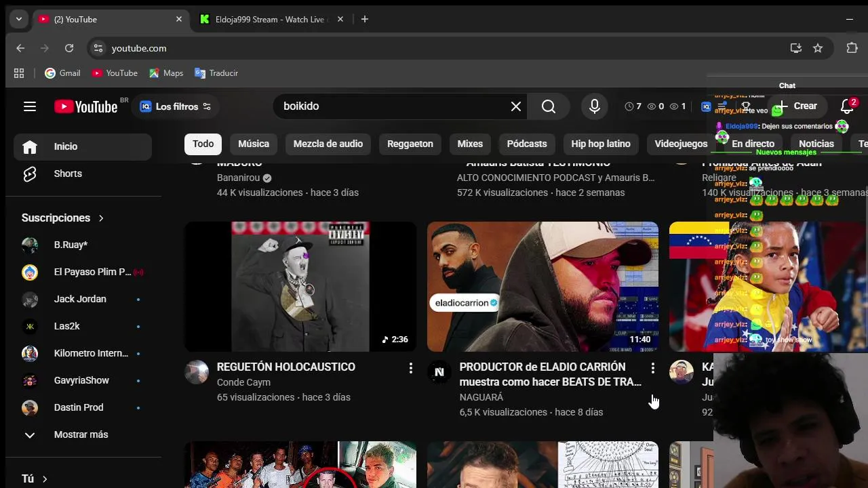Select the En directo chip

(x=753, y=144)
